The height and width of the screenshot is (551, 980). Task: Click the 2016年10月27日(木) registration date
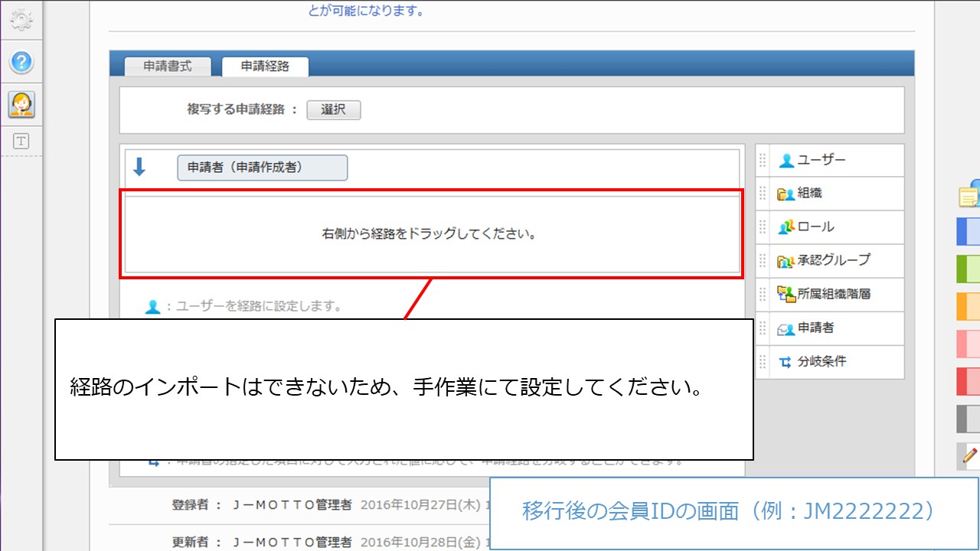[420, 505]
